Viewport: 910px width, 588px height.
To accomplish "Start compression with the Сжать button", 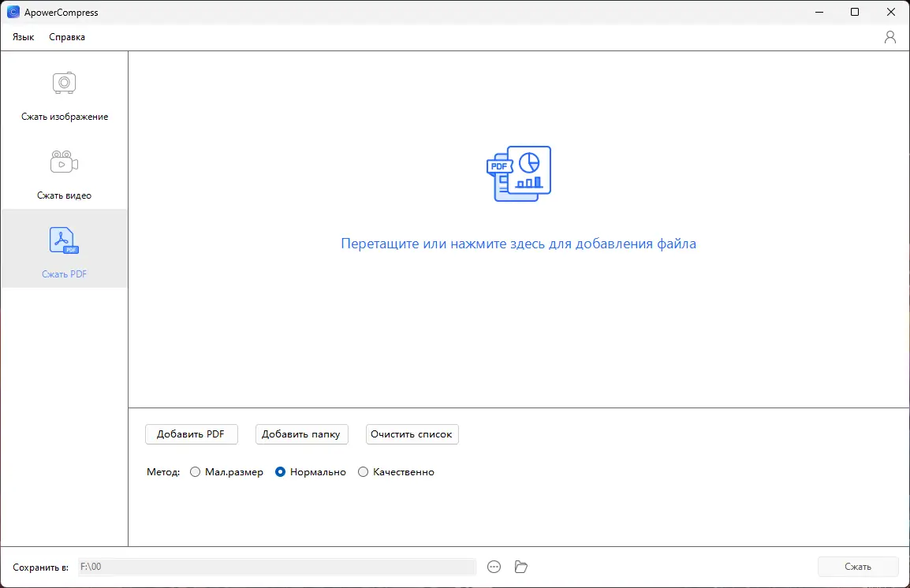I will point(858,566).
